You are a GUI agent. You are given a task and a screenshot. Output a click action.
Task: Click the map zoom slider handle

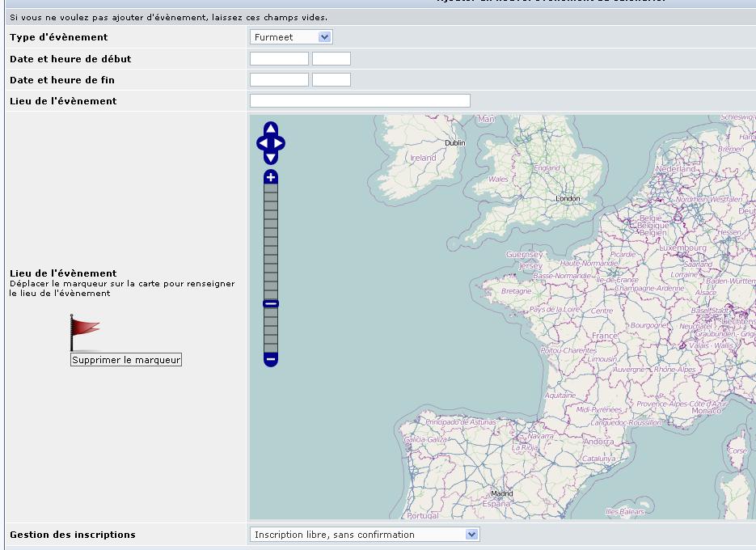(271, 304)
